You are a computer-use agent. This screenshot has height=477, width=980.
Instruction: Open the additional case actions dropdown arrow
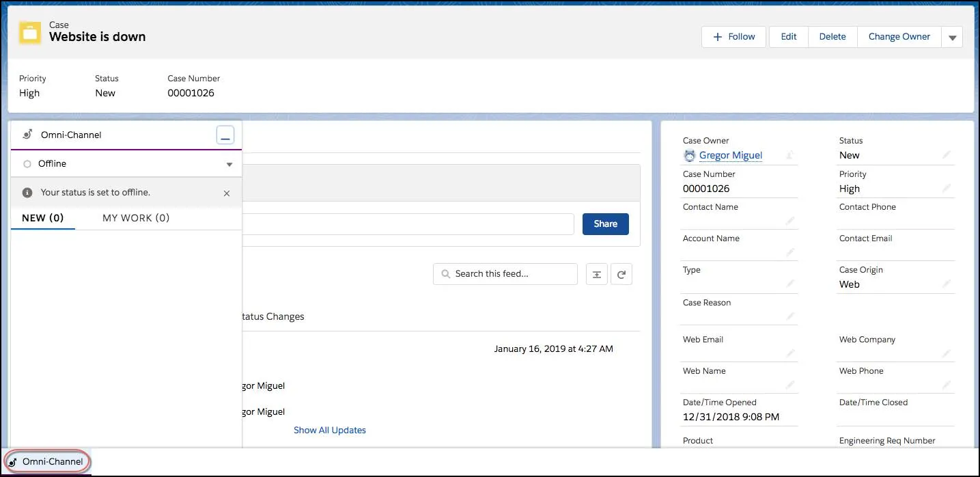click(x=952, y=37)
